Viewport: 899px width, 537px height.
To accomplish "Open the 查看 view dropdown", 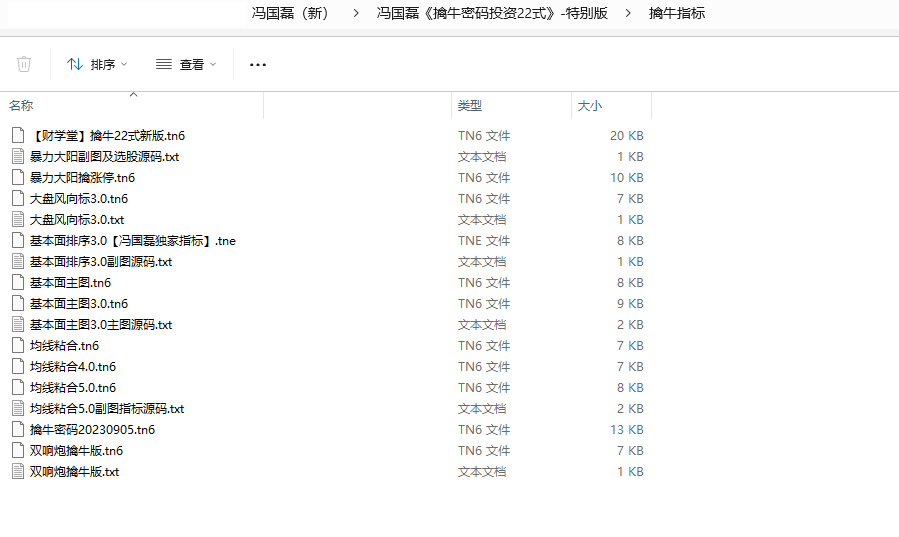I will tap(186, 64).
